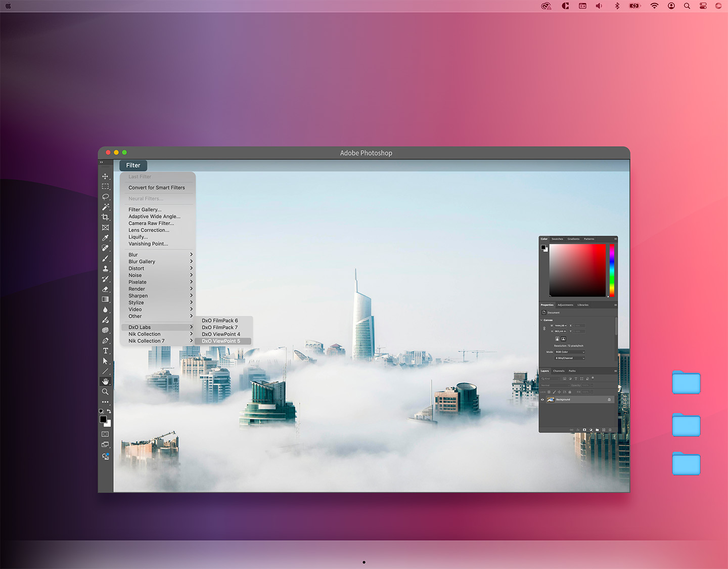
Task: Click Convert for Smart Filters
Action: click(x=157, y=188)
